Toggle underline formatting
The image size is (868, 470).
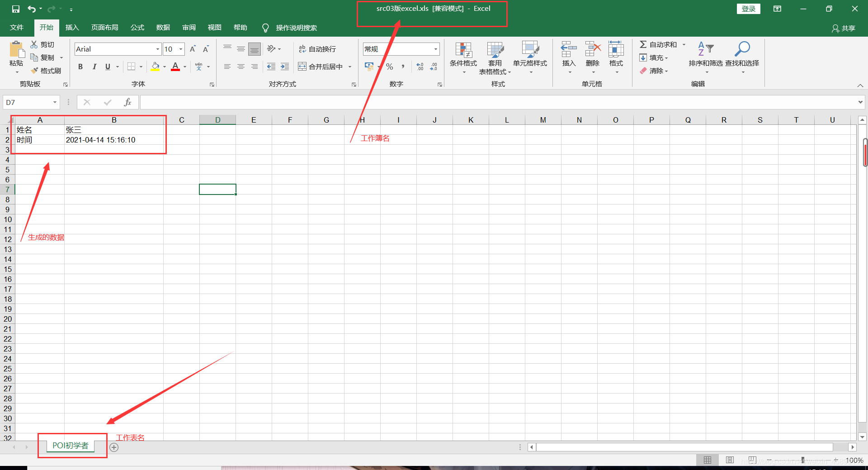pos(108,66)
